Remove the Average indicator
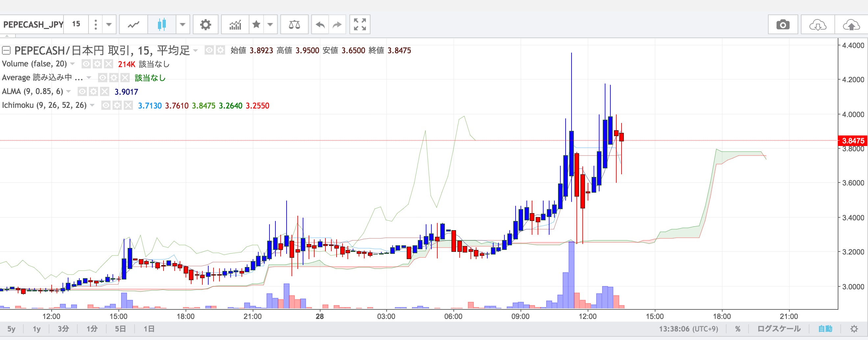Image resolution: width=868 pixels, height=340 pixels. [125, 78]
